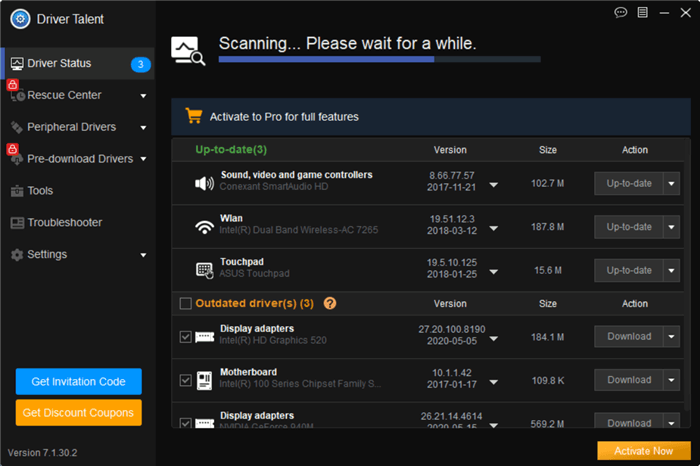The image size is (700, 466).
Task: Click the Activate Now button
Action: 644,451
